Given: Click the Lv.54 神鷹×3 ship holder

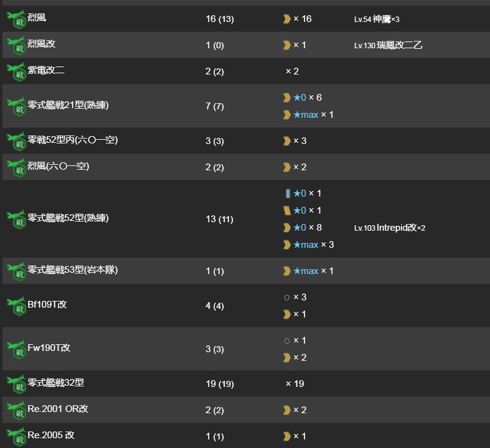Looking at the screenshot, I should coord(377,19).
